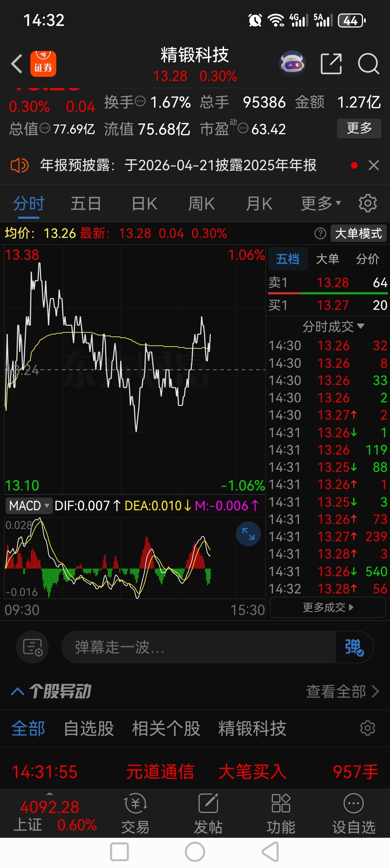Select the 精锻科技 filter tab
390x868 pixels.
tap(252, 728)
